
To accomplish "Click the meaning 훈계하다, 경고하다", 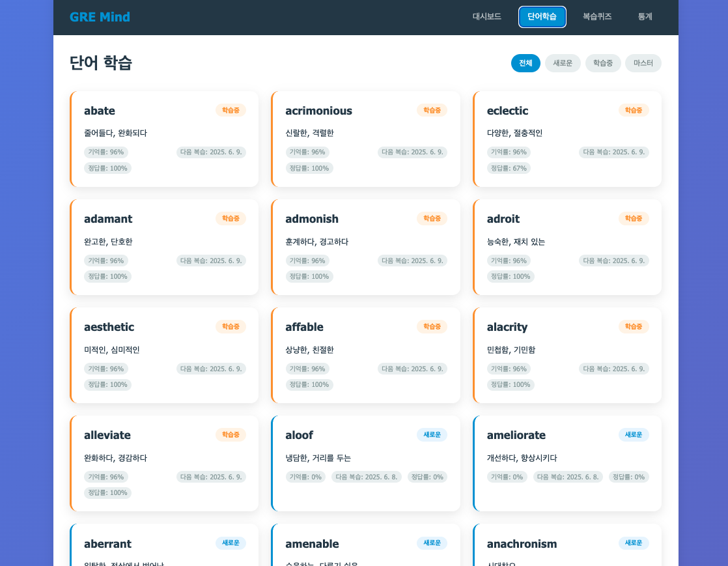I will coord(317,242).
